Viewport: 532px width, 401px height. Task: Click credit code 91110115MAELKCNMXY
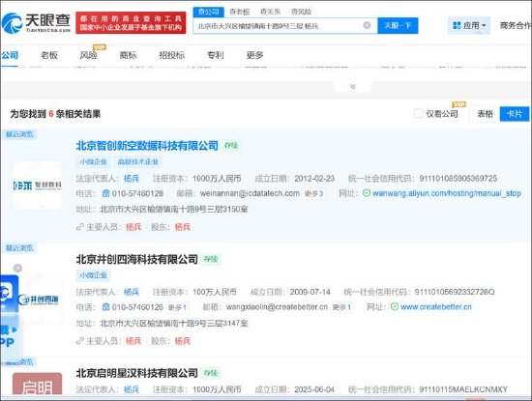pyautogui.click(x=463, y=389)
